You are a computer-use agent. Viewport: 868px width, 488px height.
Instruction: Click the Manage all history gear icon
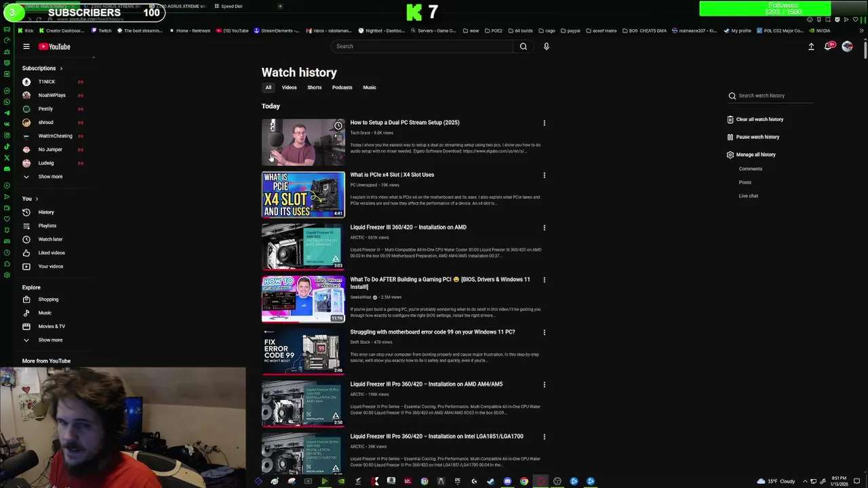[x=730, y=155]
